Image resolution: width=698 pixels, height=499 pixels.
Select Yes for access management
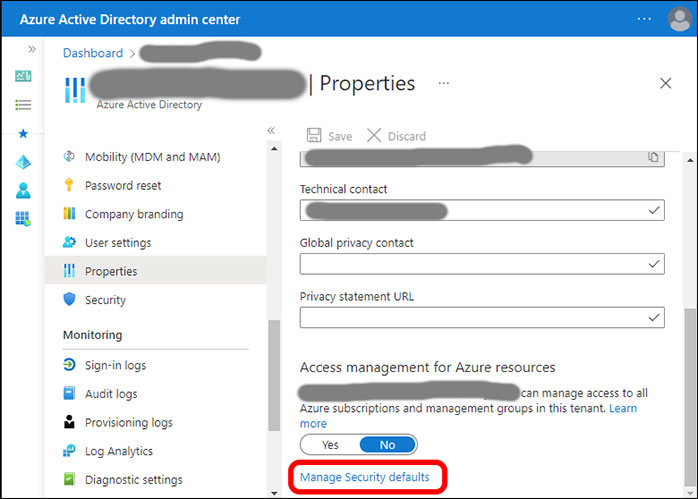pos(330,444)
